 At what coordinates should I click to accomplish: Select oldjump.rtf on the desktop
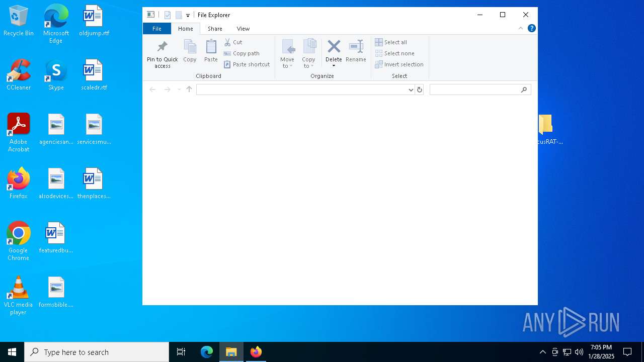[x=94, y=21]
